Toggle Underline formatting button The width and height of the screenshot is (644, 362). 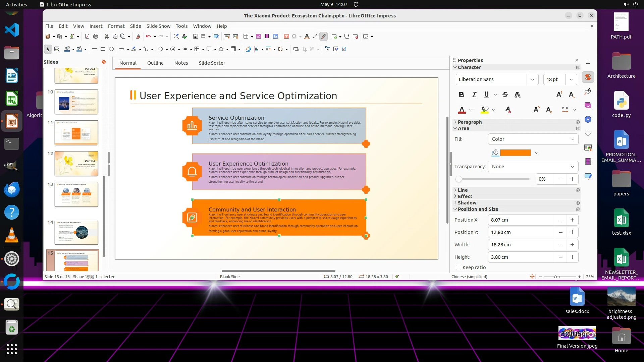pyautogui.click(x=486, y=95)
